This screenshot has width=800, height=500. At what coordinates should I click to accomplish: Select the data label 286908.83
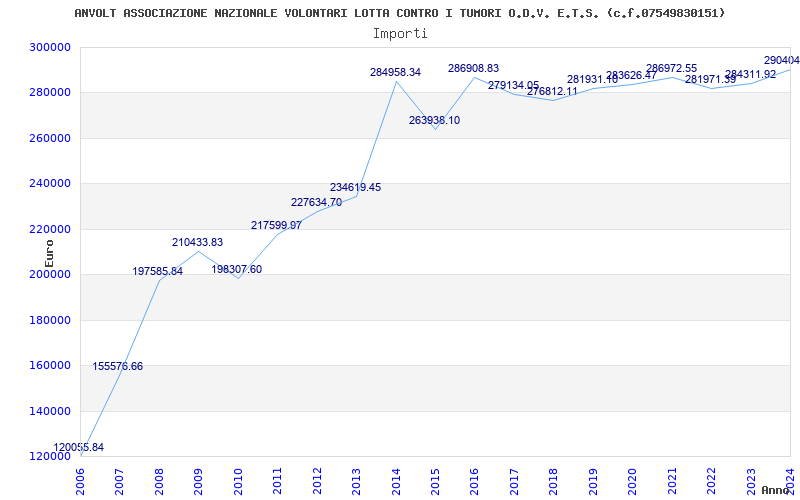point(473,68)
